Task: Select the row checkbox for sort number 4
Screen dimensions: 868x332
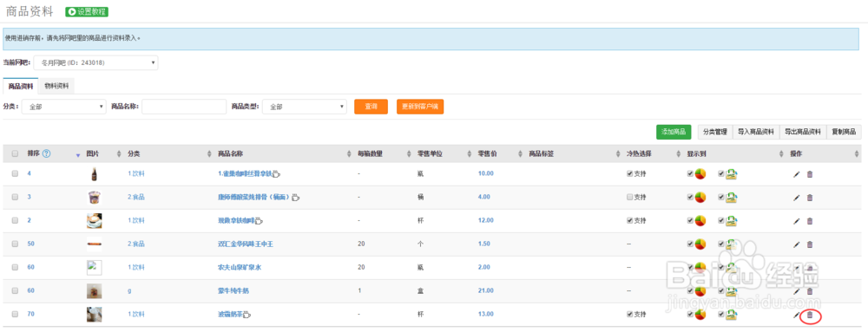Action: tap(15, 173)
